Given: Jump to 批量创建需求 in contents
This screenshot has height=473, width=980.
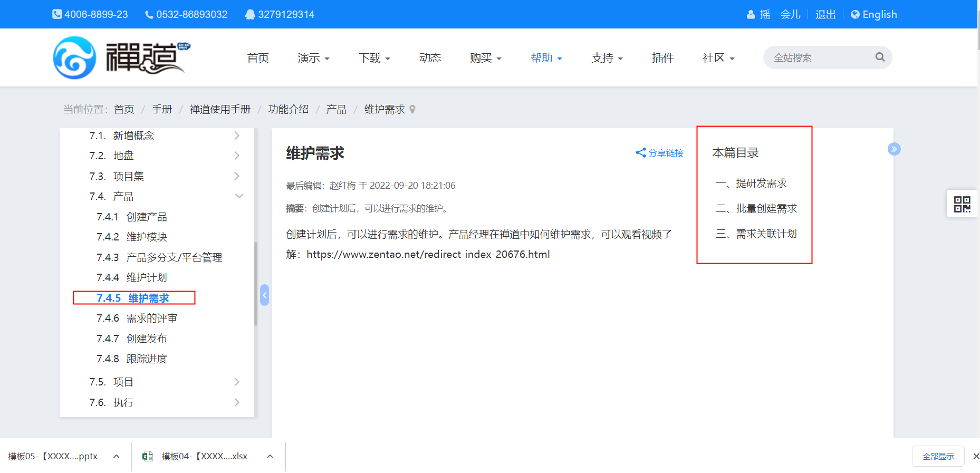Looking at the screenshot, I should point(766,209).
